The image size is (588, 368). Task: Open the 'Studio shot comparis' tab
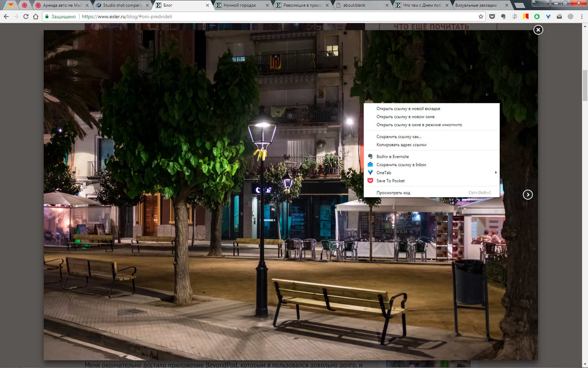(122, 5)
